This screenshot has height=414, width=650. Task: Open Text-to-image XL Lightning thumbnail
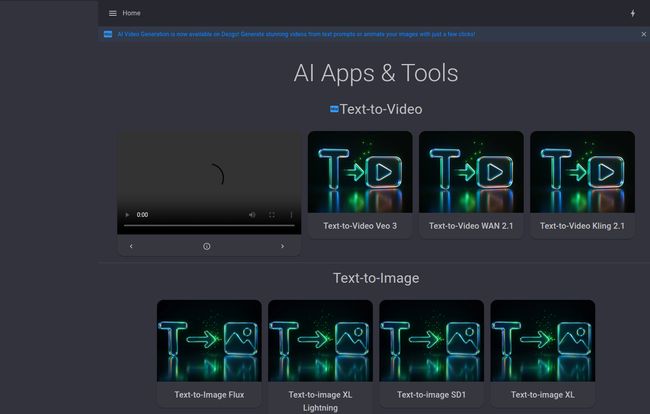click(x=320, y=341)
